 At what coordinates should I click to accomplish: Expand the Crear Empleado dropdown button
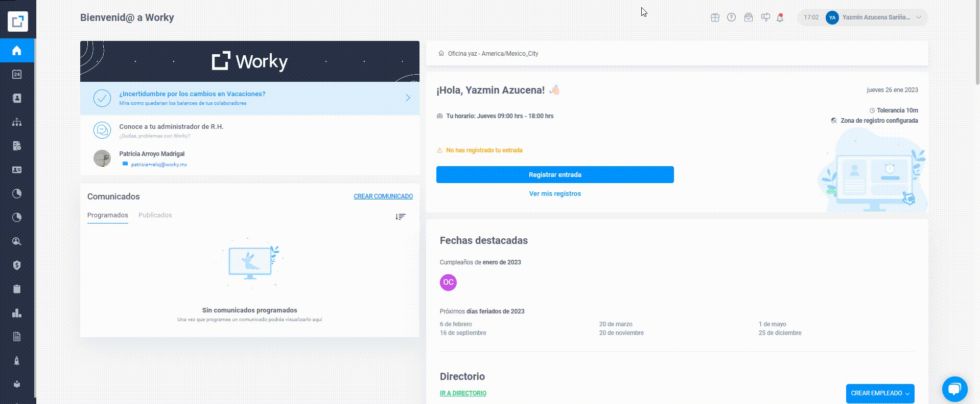tap(880, 393)
